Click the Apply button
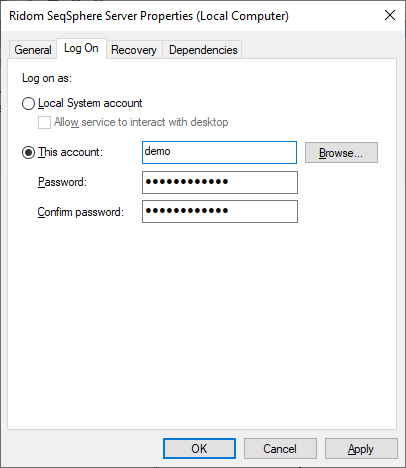This screenshot has width=406, height=468. coord(361,449)
